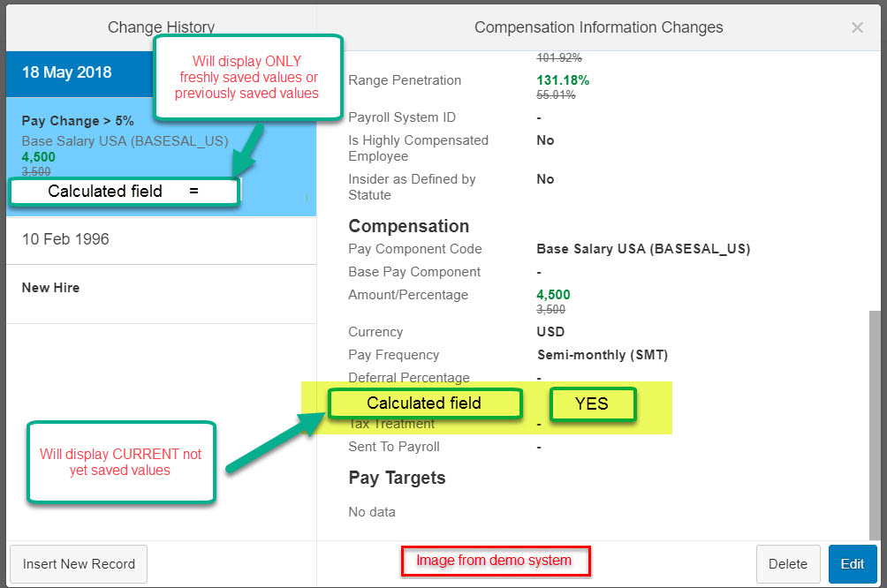Select the Pay Change > 5% entry
The height and width of the screenshot is (588, 887).
point(78,121)
